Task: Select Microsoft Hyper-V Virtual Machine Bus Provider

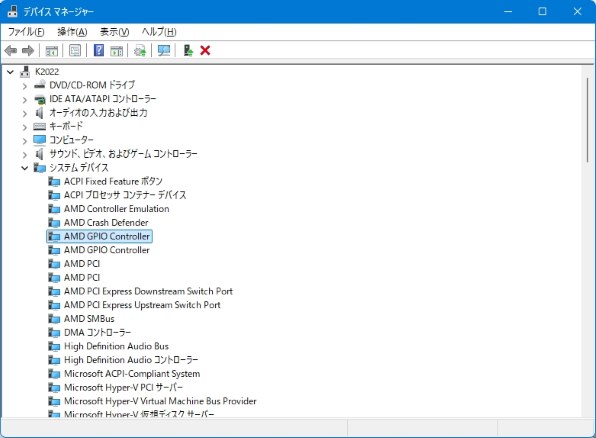Action: click(x=160, y=401)
